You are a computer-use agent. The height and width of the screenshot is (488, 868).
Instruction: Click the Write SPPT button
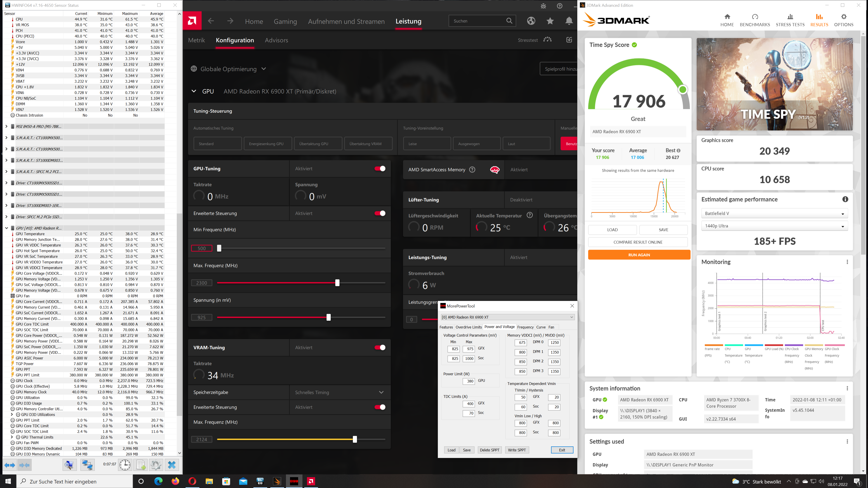(517, 450)
